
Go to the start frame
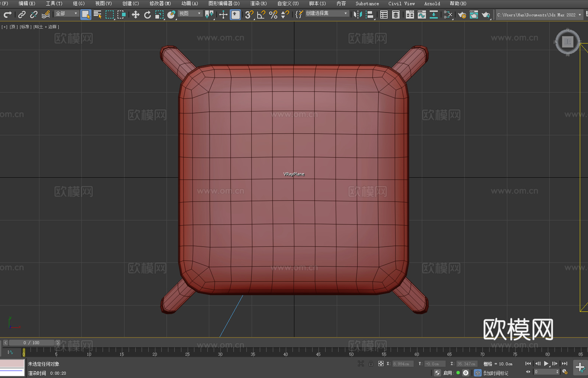[528, 364]
